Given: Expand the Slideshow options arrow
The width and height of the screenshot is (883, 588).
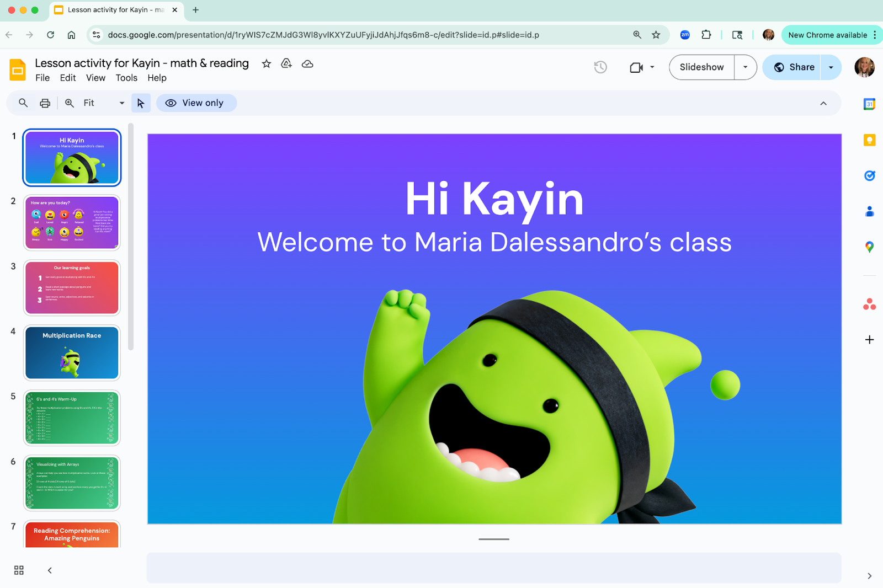Looking at the screenshot, I should pyautogui.click(x=745, y=67).
